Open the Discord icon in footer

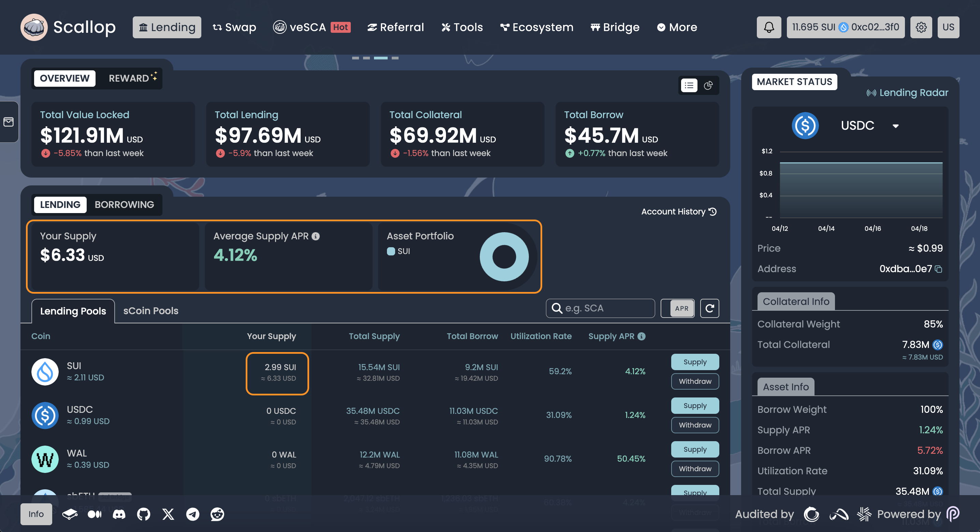[x=119, y=514]
